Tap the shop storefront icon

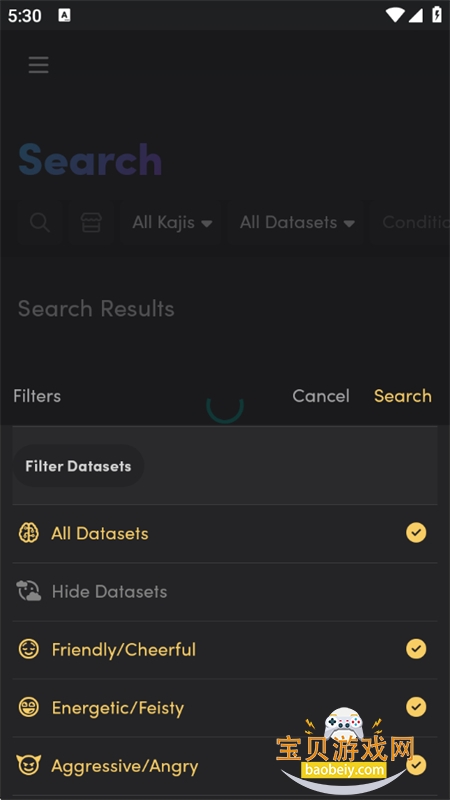(91, 222)
